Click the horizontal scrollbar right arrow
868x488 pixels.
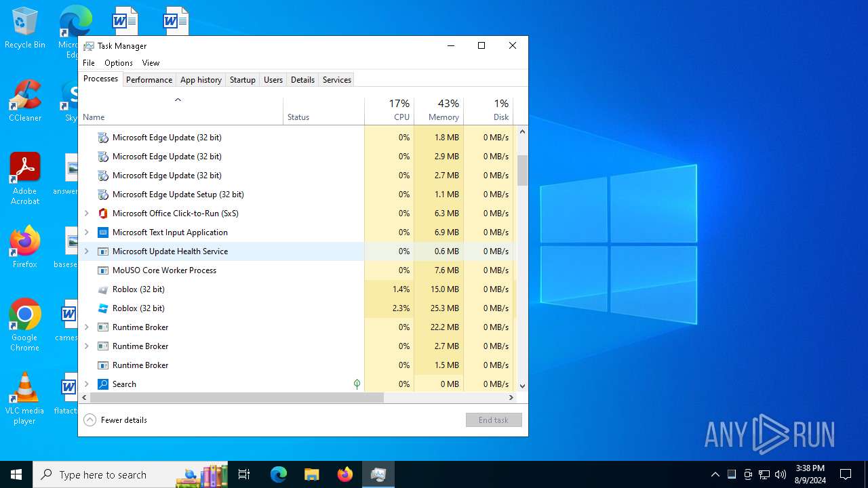(x=511, y=398)
